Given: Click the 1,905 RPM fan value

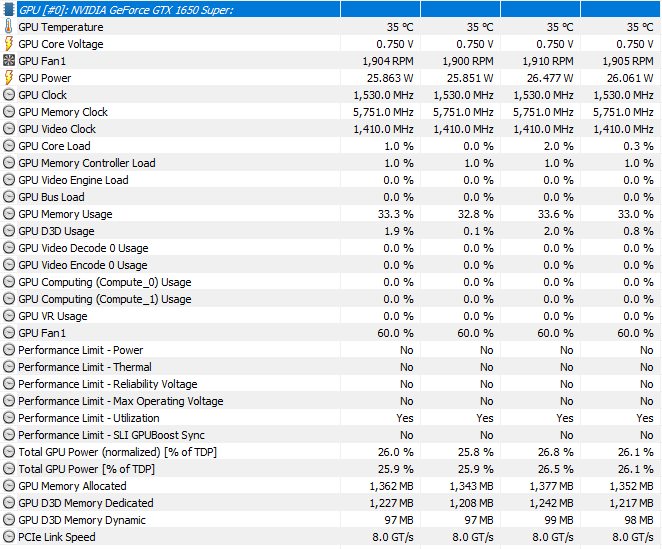Looking at the screenshot, I should tap(628, 61).
